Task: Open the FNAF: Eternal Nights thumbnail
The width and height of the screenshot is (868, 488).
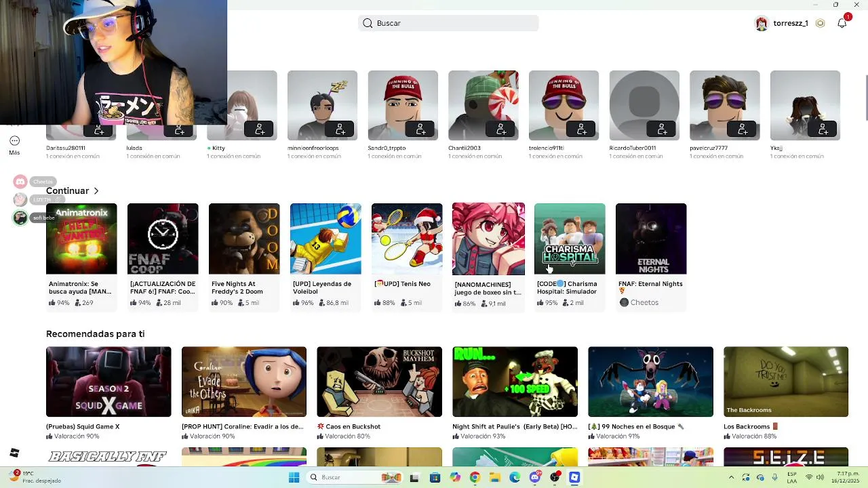Action: tap(651, 239)
